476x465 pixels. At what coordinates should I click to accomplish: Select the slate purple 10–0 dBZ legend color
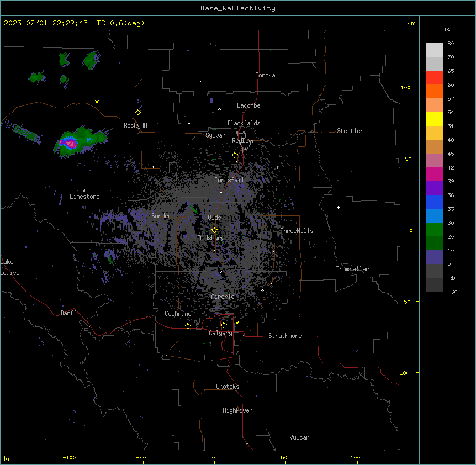(x=434, y=257)
